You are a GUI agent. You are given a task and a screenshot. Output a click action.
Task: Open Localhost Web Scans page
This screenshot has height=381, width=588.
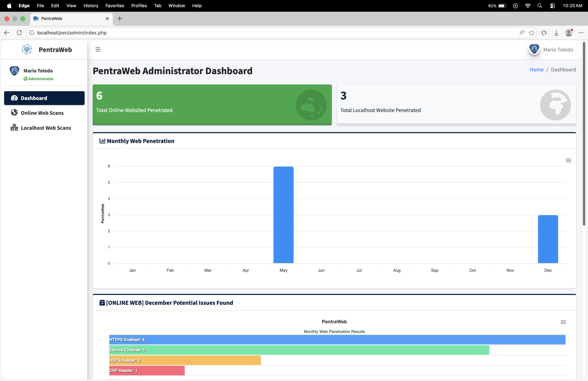tap(46, 128)
